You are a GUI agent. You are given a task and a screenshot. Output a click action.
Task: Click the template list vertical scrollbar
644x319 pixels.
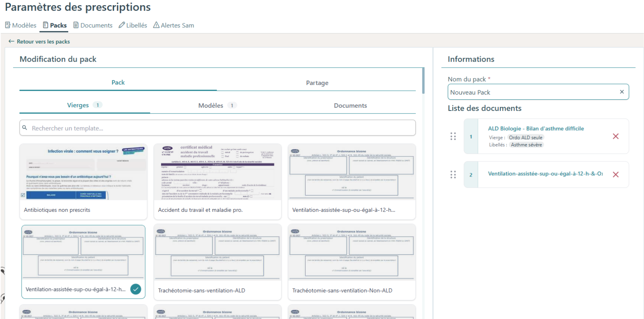pyautogui.click(x=423, y=81)
